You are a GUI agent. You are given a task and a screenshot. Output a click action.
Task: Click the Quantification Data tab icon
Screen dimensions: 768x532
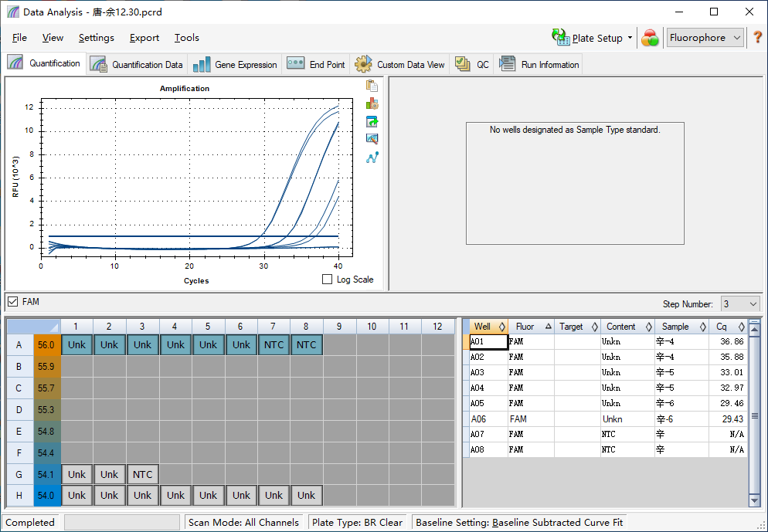(x=99, y=64)
